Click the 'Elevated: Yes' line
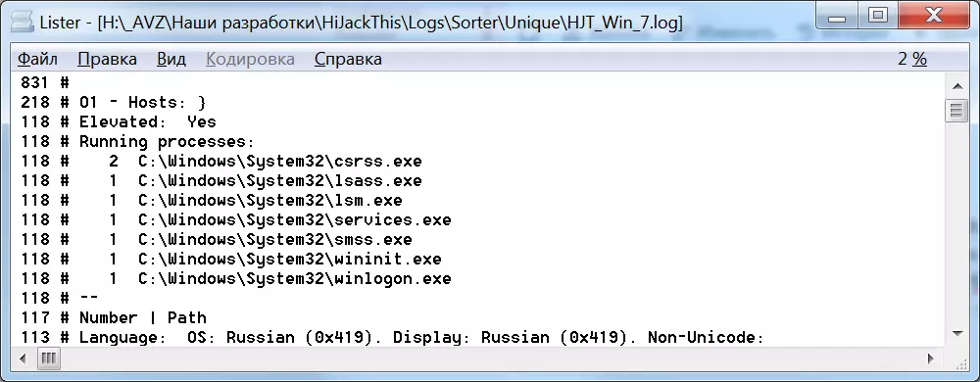980x382 pixels. [119, 121]
